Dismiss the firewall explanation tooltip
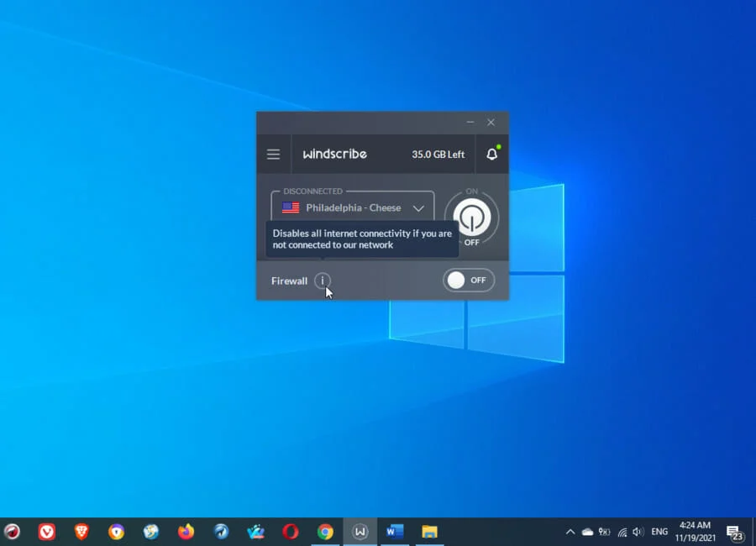 [361, 239]
